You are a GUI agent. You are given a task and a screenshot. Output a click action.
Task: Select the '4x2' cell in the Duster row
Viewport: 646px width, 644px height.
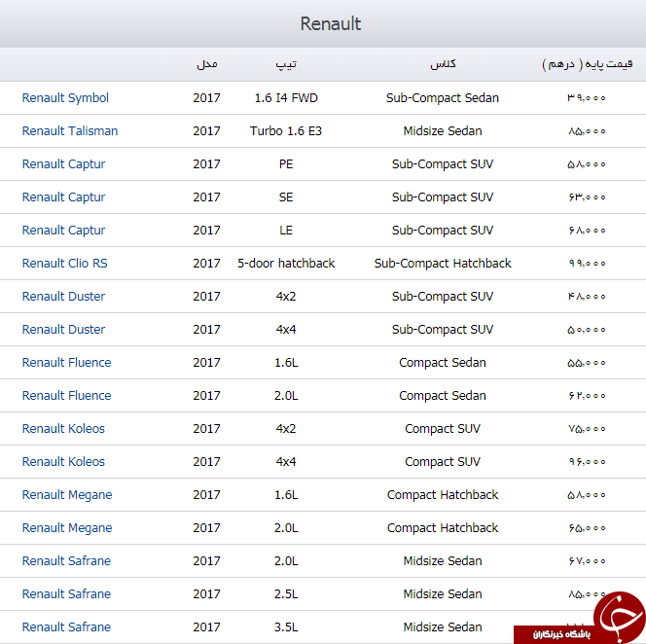(x=286, y=297)
